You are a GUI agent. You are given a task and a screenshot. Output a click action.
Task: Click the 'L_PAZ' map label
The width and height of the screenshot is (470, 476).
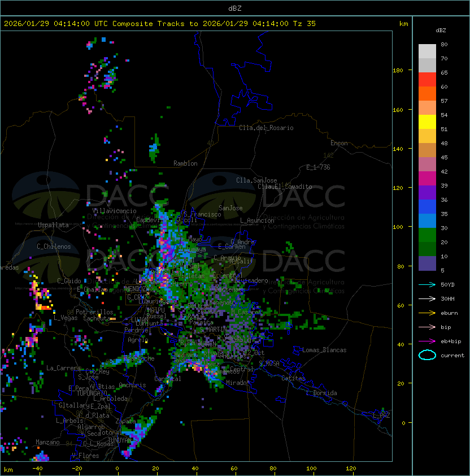(x=381, y=415)
